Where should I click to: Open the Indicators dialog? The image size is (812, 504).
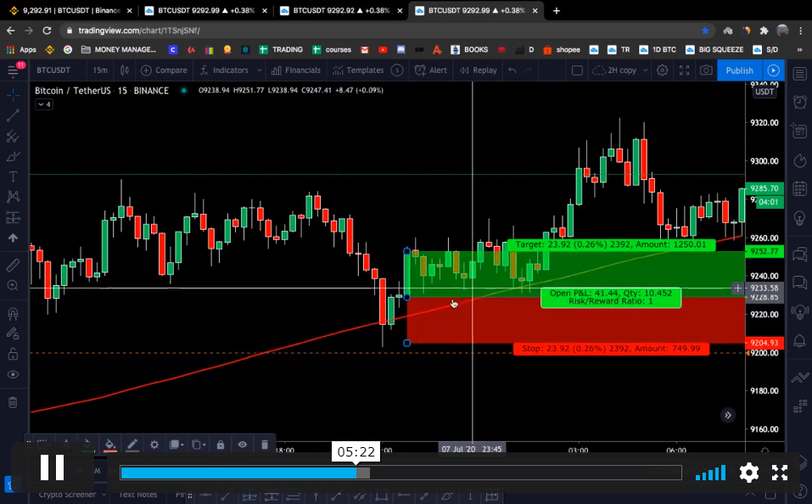coord(225,70)
